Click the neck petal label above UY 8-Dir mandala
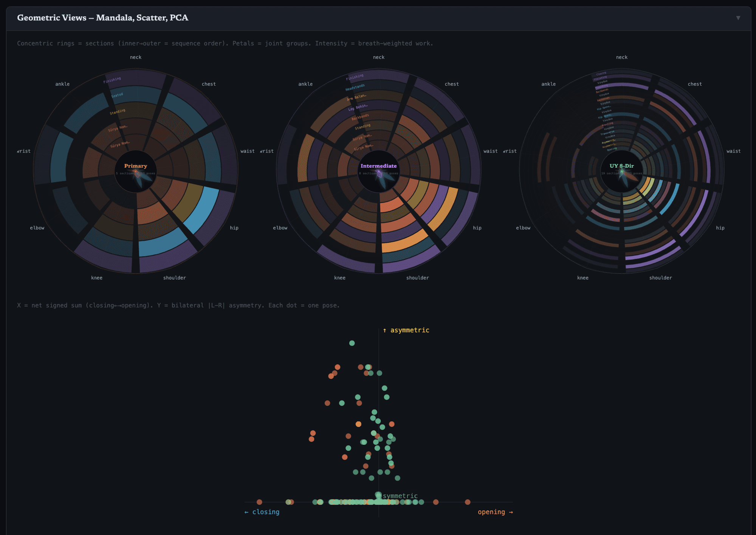Screen dimensions: 756x535 (x=621, y=57)
